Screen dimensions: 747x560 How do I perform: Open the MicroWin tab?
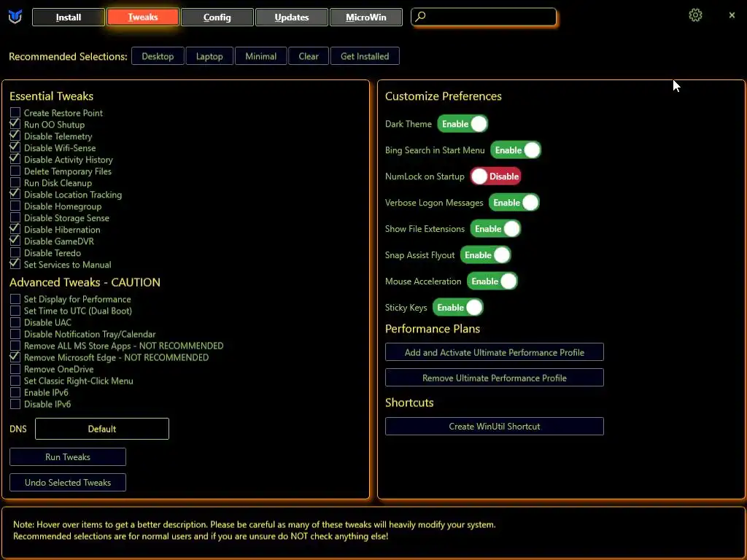(366, 17)
